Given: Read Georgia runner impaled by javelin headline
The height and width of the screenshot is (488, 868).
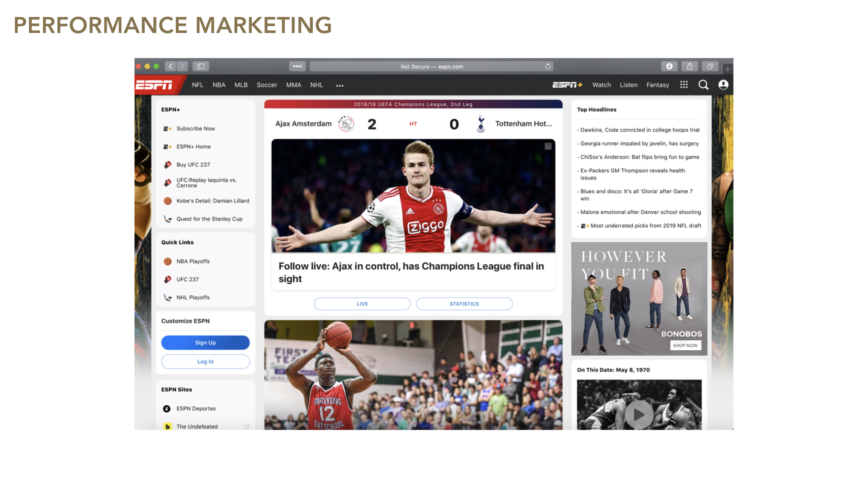Looking at the screenshot, I should pos(639,144).
